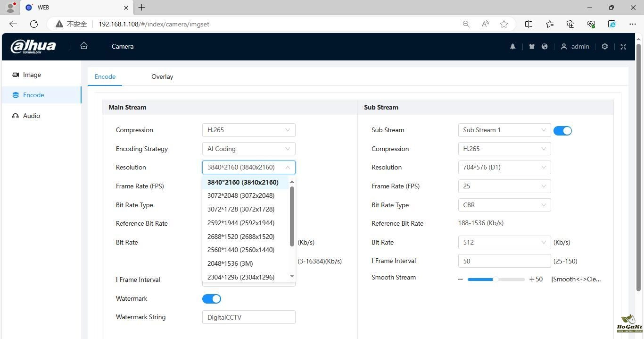Viewport: 644px width, 339px height.
Task: Click the plus button of Smooth Stream
Action: tap(532, 280)
